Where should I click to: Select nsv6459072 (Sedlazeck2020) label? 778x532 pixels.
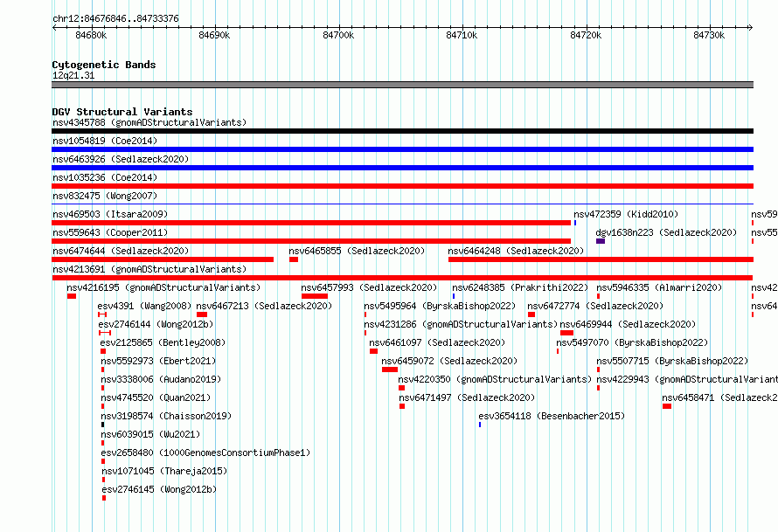point(449,361)
